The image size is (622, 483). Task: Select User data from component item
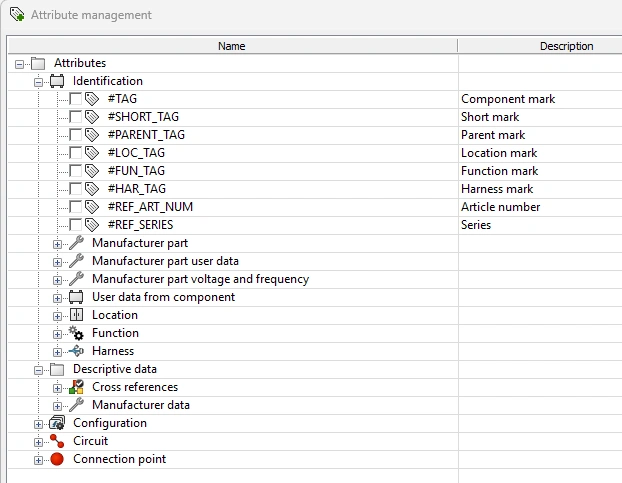[163, 297]
